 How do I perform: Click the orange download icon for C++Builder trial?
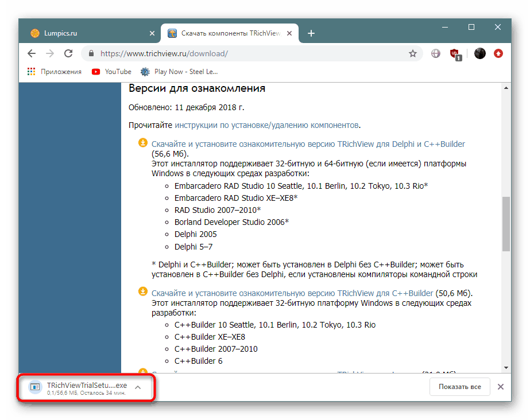pyautogui.click(x=142, y=291)
